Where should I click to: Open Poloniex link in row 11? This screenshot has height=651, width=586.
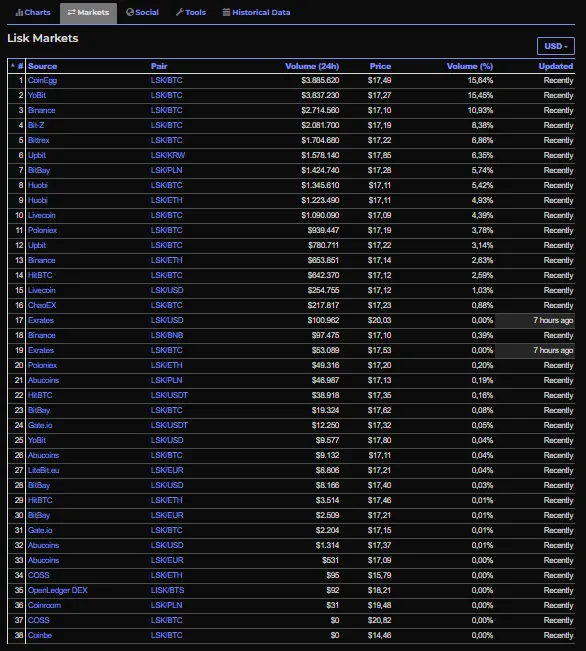point(42,230)
